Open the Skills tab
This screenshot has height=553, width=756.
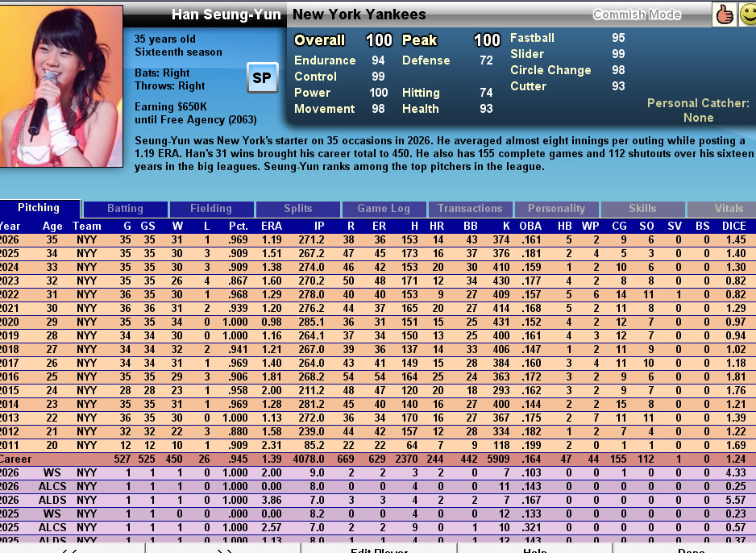(642, 209)
